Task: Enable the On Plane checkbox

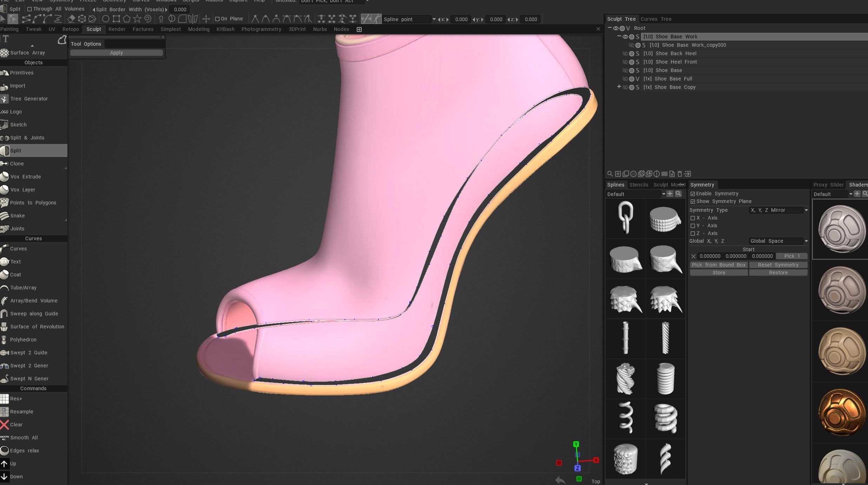Action: pyautogui.click(x=217, y=19)
